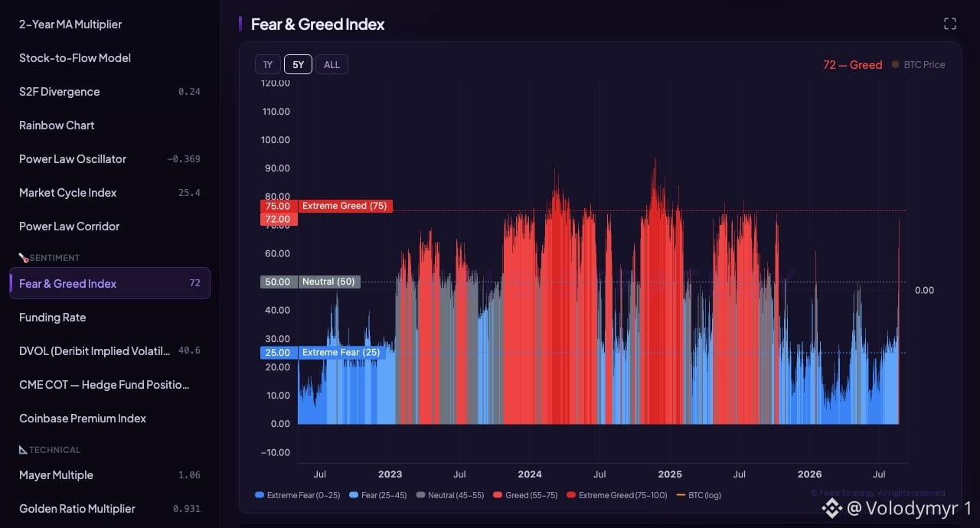Image resolution: width=980 pixels, height=528 pixels.
Task: Open Coinbase Premium Index indicator
Action: (109, 419)
